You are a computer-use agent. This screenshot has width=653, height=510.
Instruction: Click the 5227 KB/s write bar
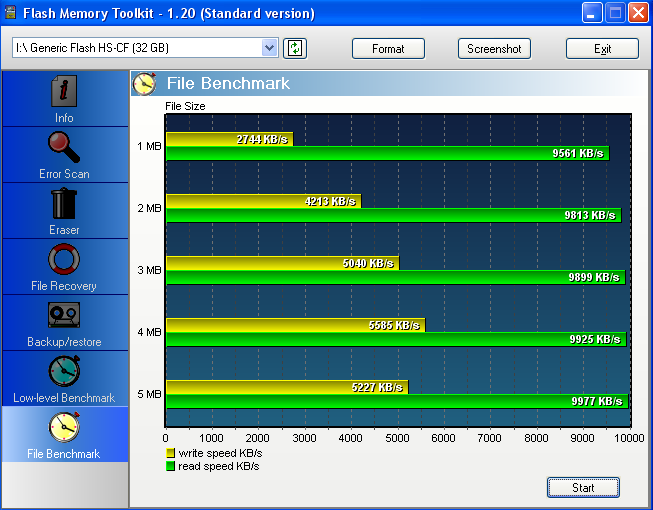(x=287, y=387)
